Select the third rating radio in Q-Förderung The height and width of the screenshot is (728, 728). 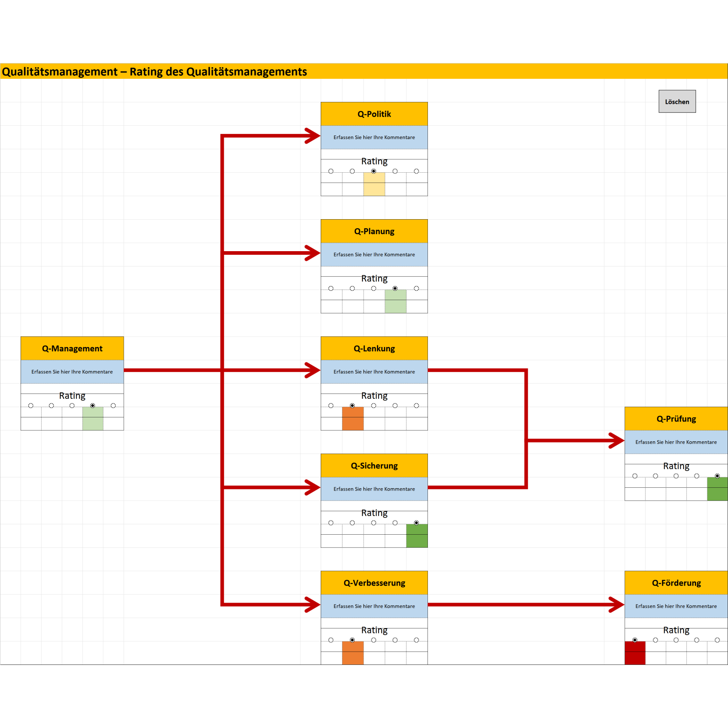pos(676,640)
